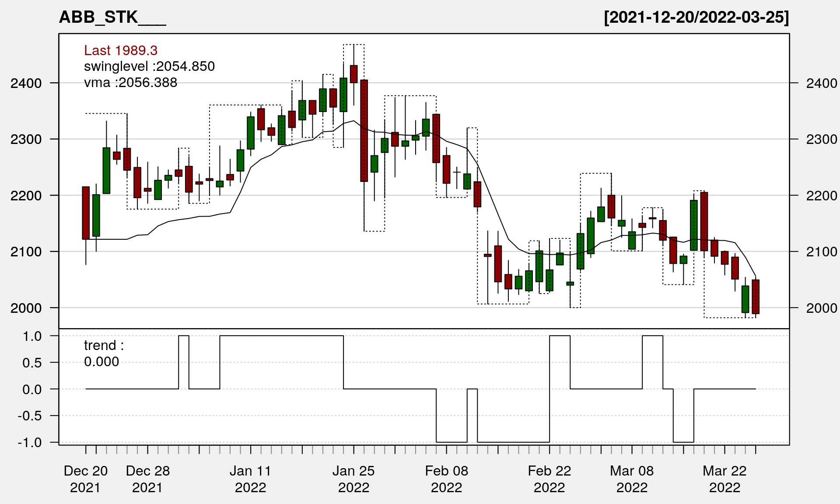Screen dimensions: 840x504
Task: Click the 1.0 trend panel axis label
Action: tap(32, 336)
